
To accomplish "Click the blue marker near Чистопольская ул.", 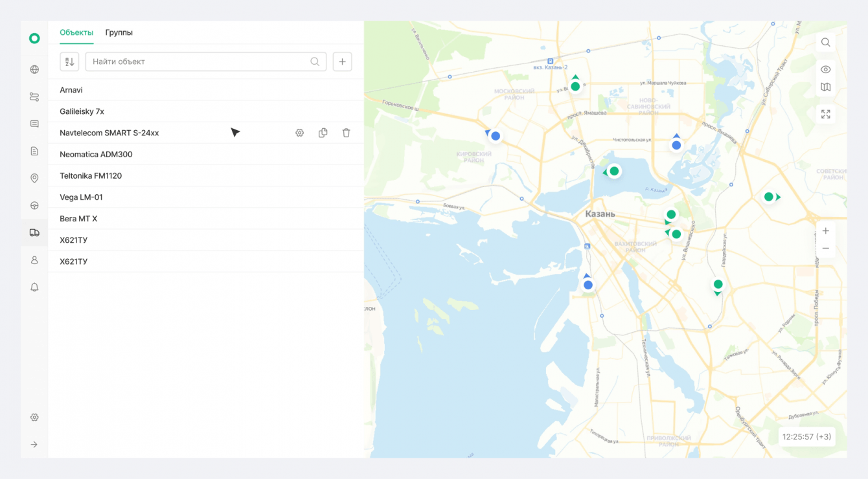I will 676,144.
